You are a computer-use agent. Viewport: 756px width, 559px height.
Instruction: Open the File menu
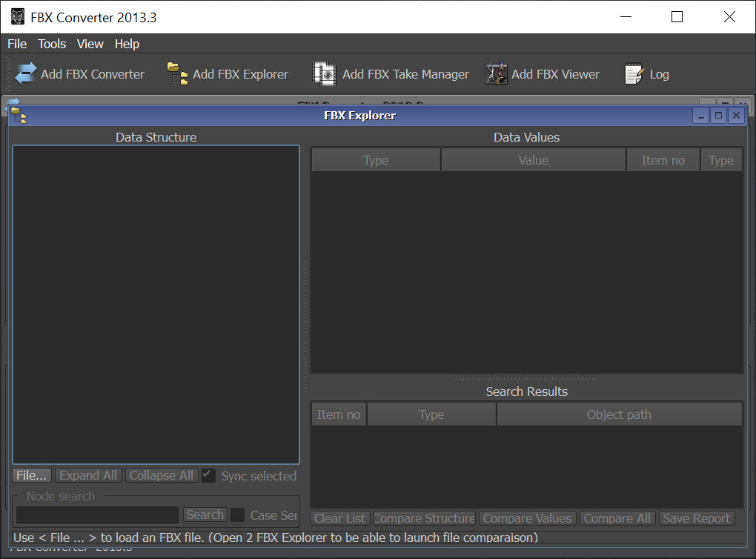17,44
